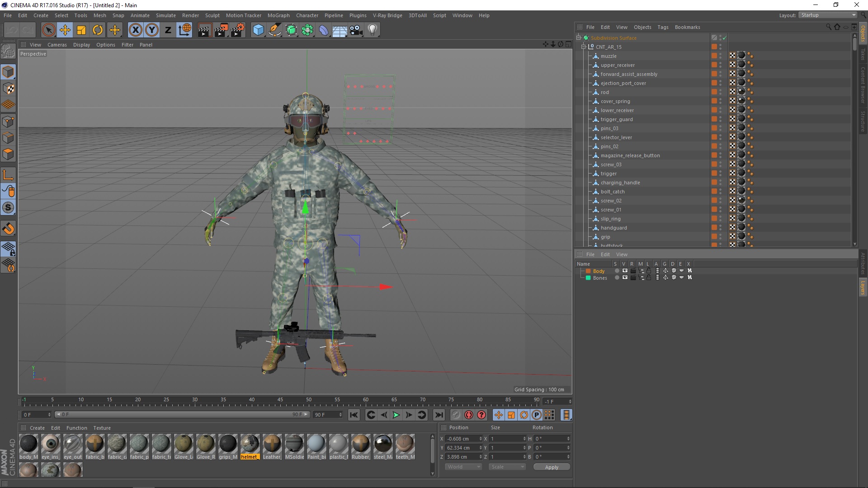Switch to Polygons mode
This screenshot has width=868, height=488.
click(x=8, y=154)
